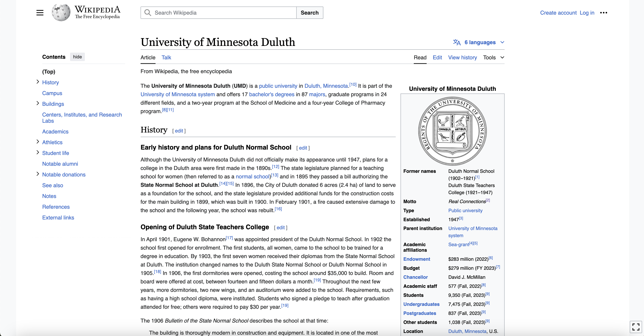Go to References in Contents
Image resolution: width=644 pixels, height=336 pixels.
coord(56,207)
